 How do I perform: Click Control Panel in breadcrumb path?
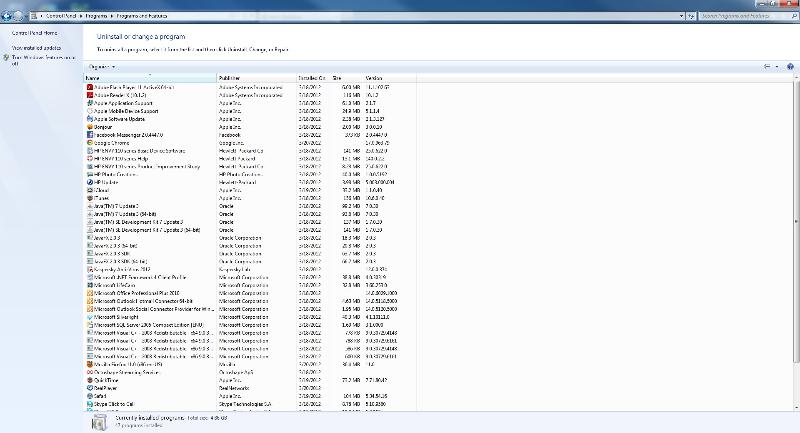(x=61, y=16)
